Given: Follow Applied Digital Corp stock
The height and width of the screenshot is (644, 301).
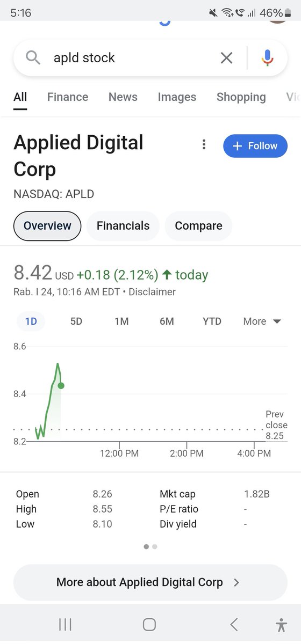Looking at the screenshot, I should pyautogui.click(x=255, y=146).
